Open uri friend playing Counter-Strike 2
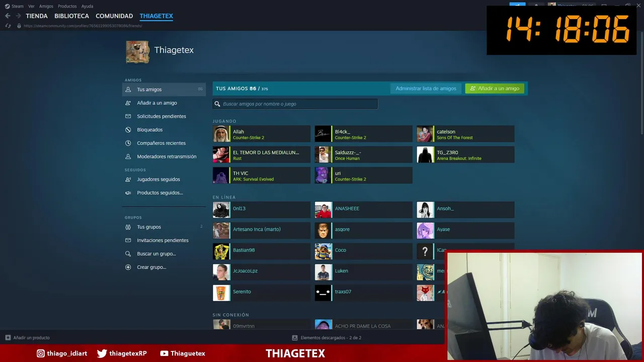The image size is (644, 362). click(363, 175)
